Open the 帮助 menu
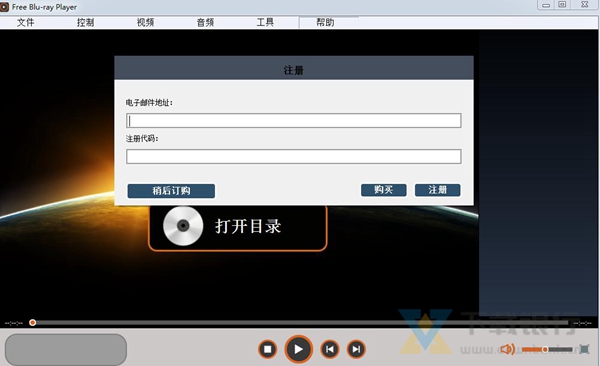The height and width of the screenshot is (366, 600). [x=325, y=23]
